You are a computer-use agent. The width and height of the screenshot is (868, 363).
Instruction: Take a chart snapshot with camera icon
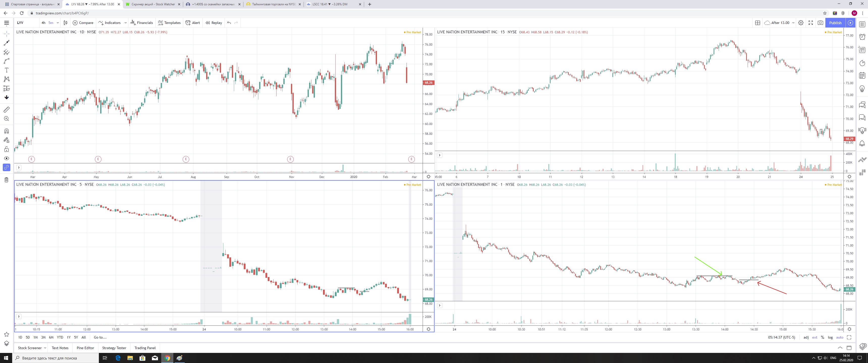point(821,22)
